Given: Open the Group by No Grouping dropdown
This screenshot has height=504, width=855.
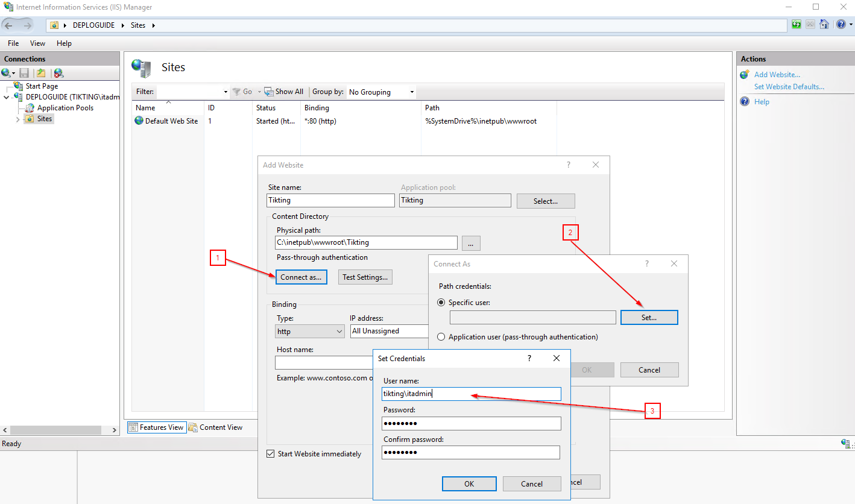Looking at the screenshot, I should [382, 92].
